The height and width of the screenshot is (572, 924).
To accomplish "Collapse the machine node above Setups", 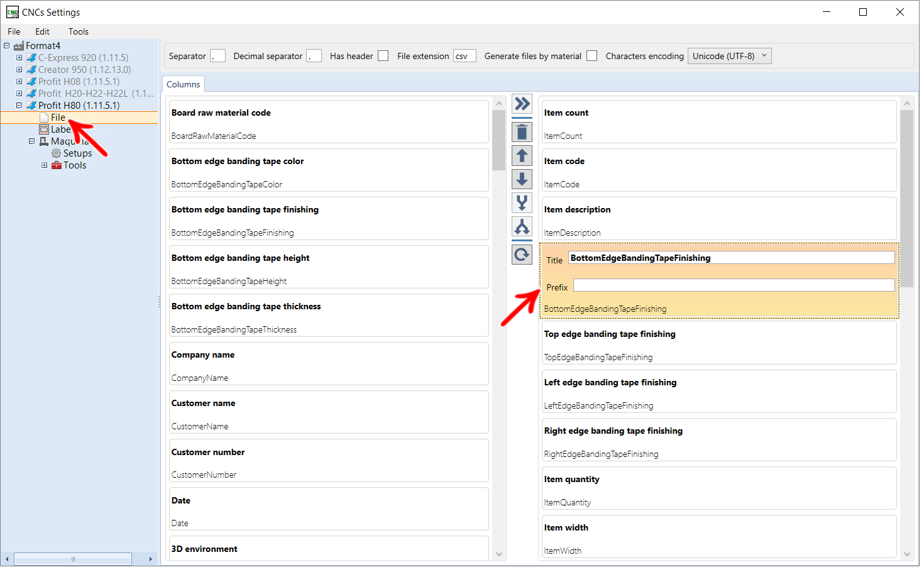I will pos(31,141).
